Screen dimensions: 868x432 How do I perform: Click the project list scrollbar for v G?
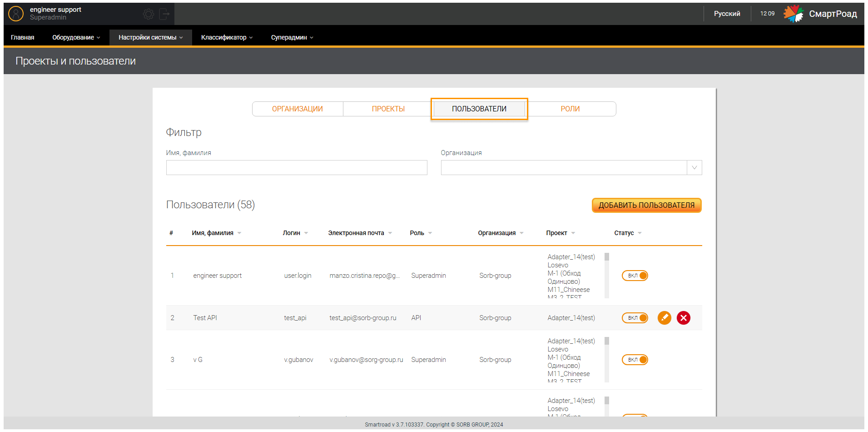click(x=607, y=360)
